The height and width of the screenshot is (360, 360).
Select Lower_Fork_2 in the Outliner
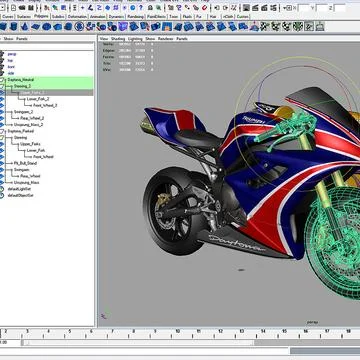tap(38, 99)
